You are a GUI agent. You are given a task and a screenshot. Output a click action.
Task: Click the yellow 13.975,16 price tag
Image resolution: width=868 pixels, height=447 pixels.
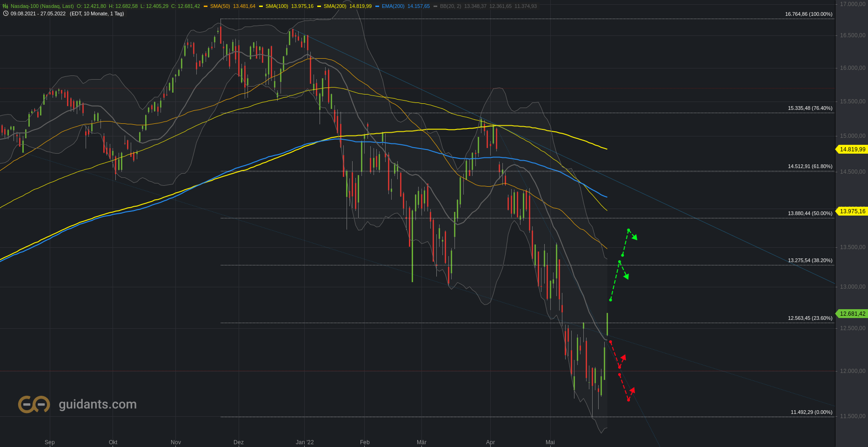point(852,211)
